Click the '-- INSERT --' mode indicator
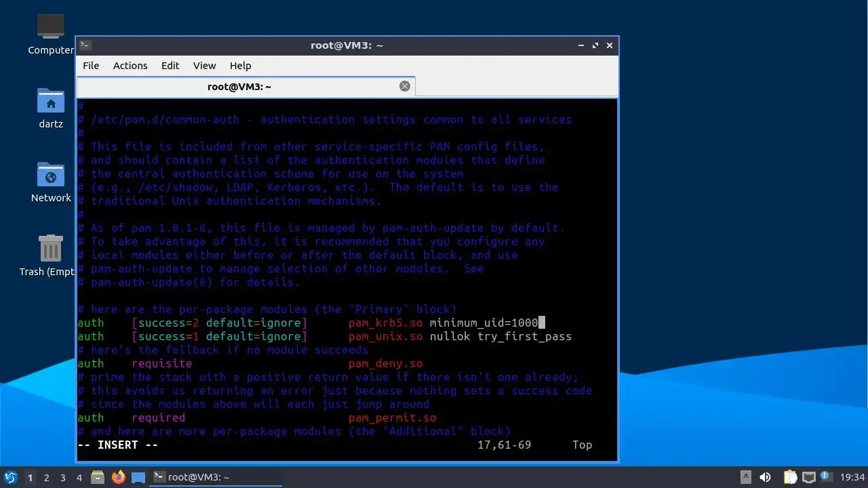This screenshot has width=868, height=488. (x=118, y=445)
